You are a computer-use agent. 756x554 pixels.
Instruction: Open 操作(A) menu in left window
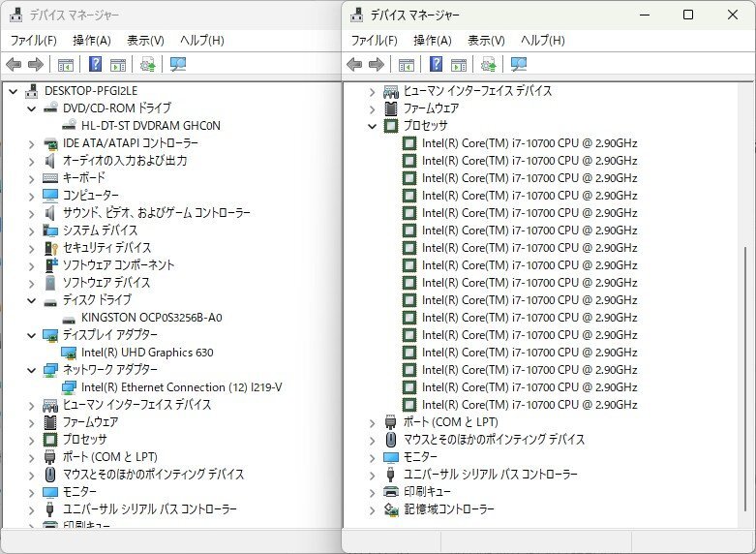point(91,41)
